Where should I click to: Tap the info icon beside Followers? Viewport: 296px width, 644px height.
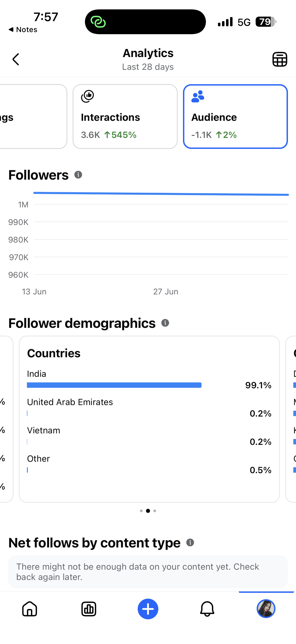click(x=78, y=175)
